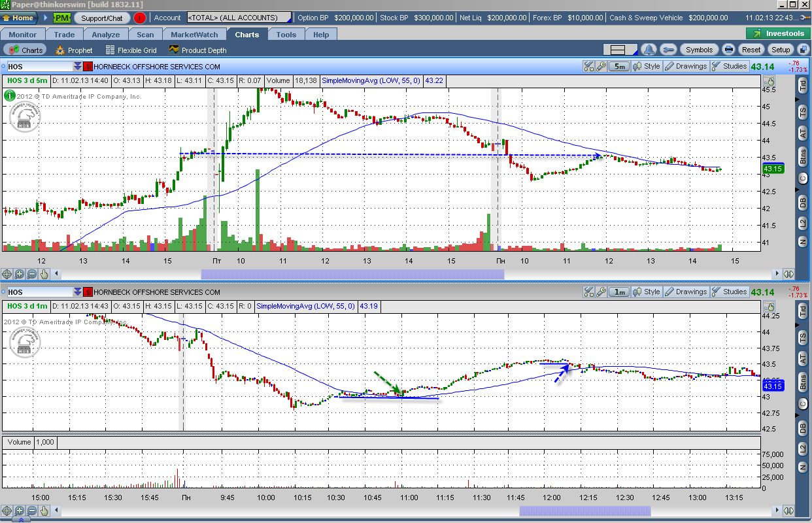Viewport: 812px width, 523px height.
Task: Open the upper chart's wrench settings icon
Action: pos(600,66)
